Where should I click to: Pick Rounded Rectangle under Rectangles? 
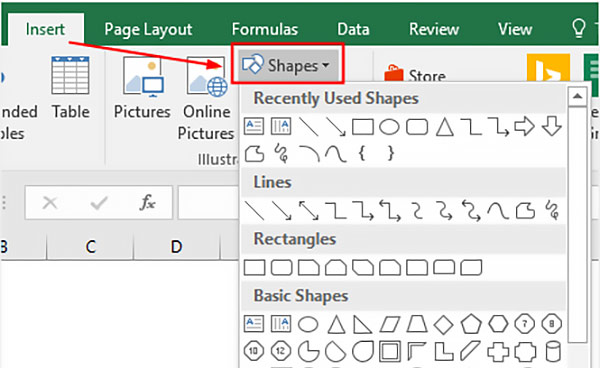point(281,267)
